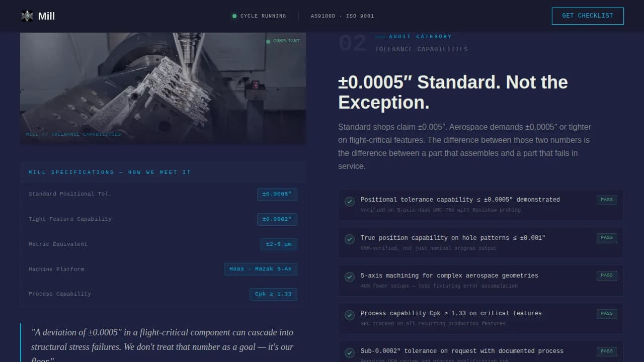Click the Mill hexagonal logo icon
Screen dimensions: 644x362
click(26, 16)
